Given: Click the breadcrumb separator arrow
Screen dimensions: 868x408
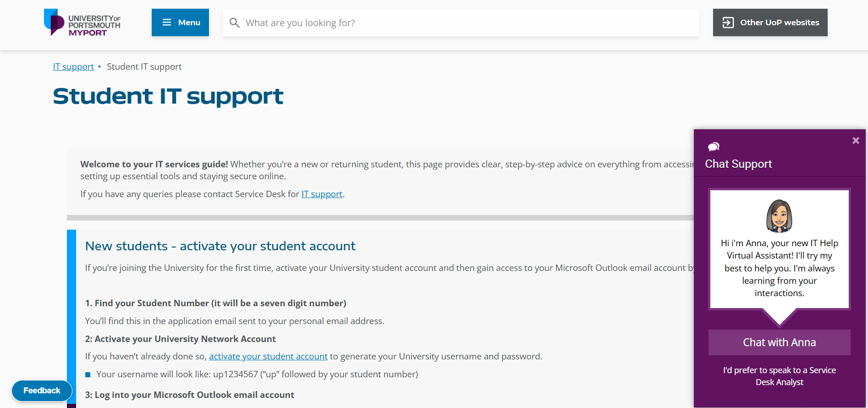Looking at the screenshot, I should pyautogui.click(x=100, y=66).
